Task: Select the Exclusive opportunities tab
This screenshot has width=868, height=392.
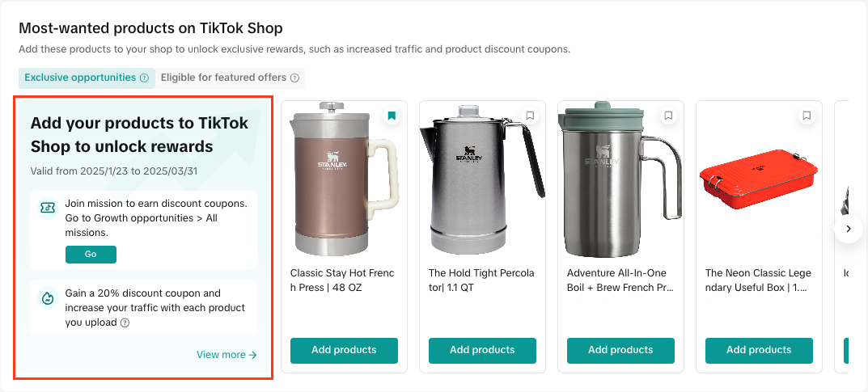Action: [x=80, y=78]
